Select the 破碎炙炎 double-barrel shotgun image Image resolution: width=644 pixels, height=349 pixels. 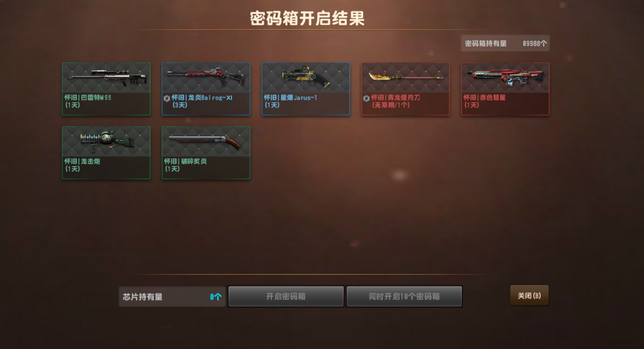tap(206, 142)
